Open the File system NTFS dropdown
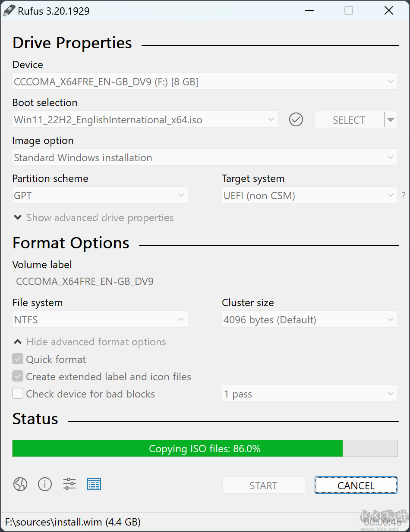410x532 pixels. (x=100, y=320)
